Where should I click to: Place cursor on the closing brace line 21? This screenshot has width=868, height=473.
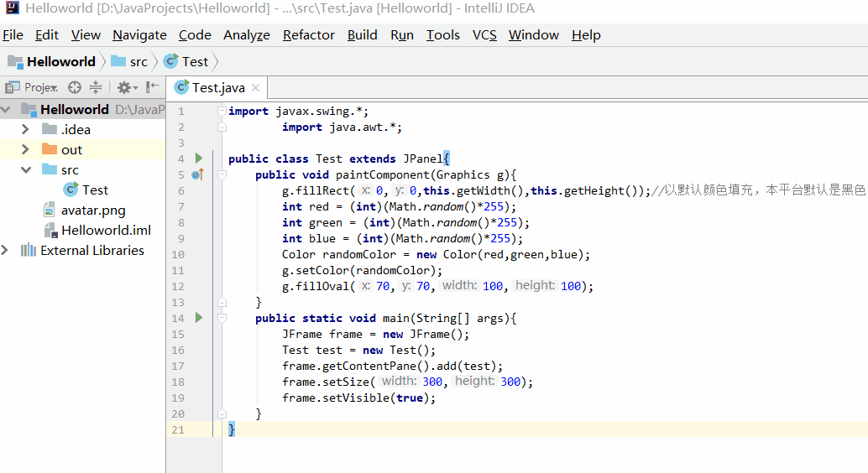[232, 430]
